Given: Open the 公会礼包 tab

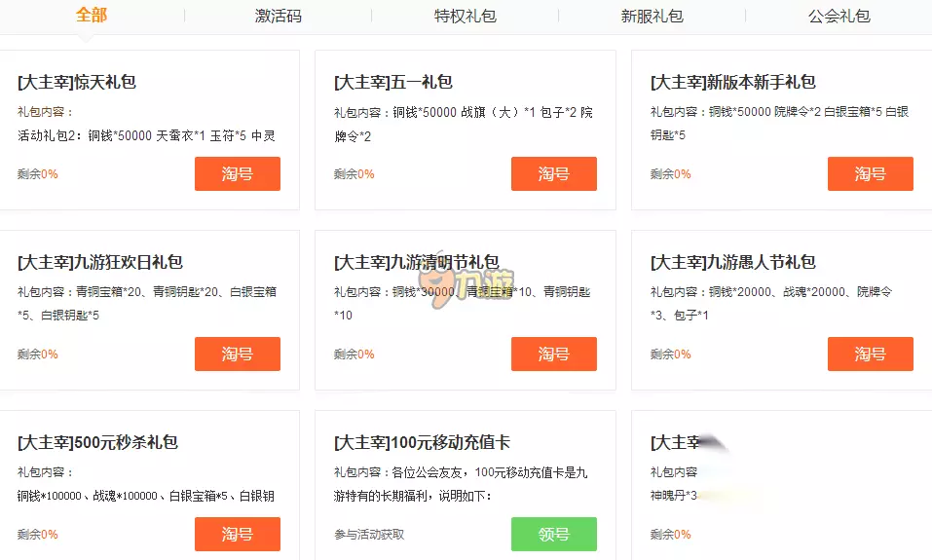Looking at the screenshot, I should (839, 17).
